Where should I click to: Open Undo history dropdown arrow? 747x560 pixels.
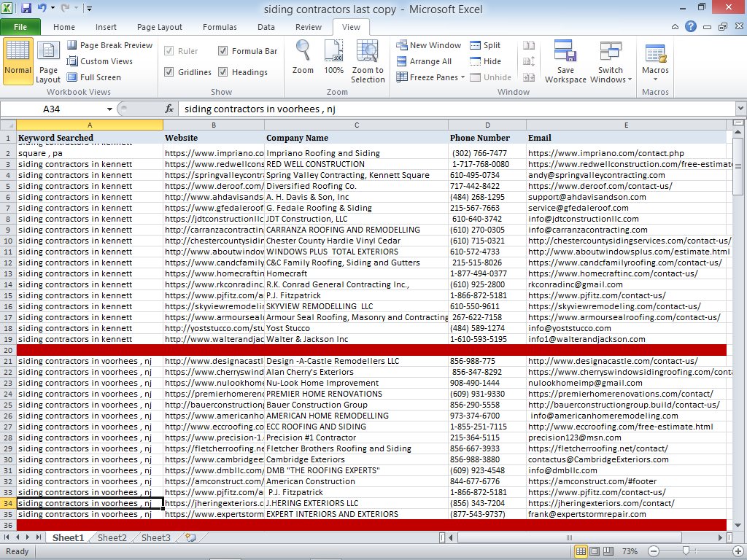click(x=53, y=8)
